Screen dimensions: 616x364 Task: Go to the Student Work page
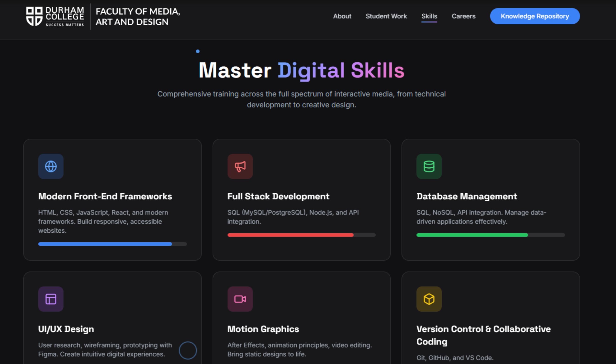[386, 16]
